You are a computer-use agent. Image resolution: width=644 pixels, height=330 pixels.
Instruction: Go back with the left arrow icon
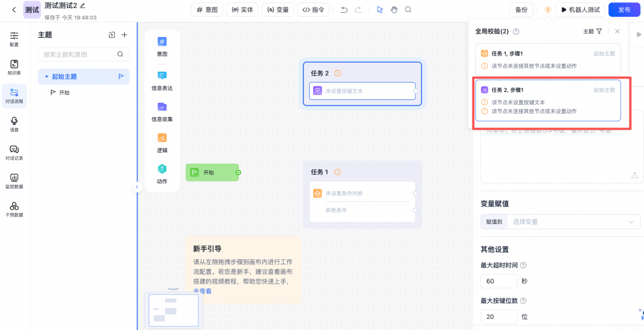[x=14, y=9]
